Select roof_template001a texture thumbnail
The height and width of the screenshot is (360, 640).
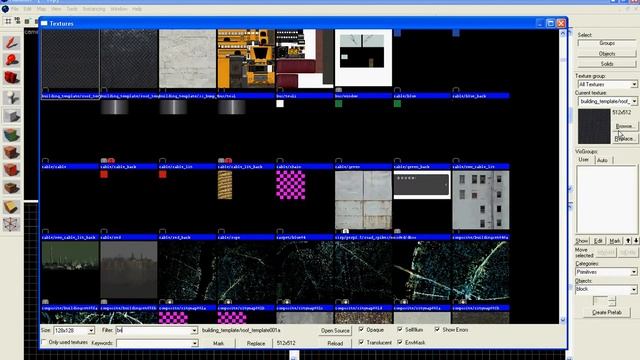[x=70, y=59]
